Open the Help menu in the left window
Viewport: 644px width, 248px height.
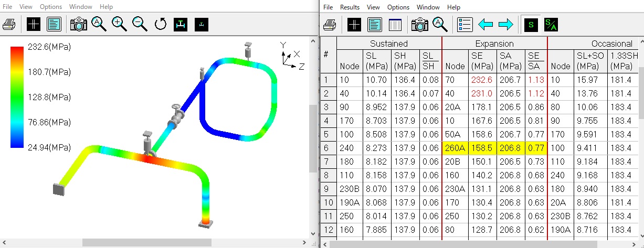click(x=106, y=7)
